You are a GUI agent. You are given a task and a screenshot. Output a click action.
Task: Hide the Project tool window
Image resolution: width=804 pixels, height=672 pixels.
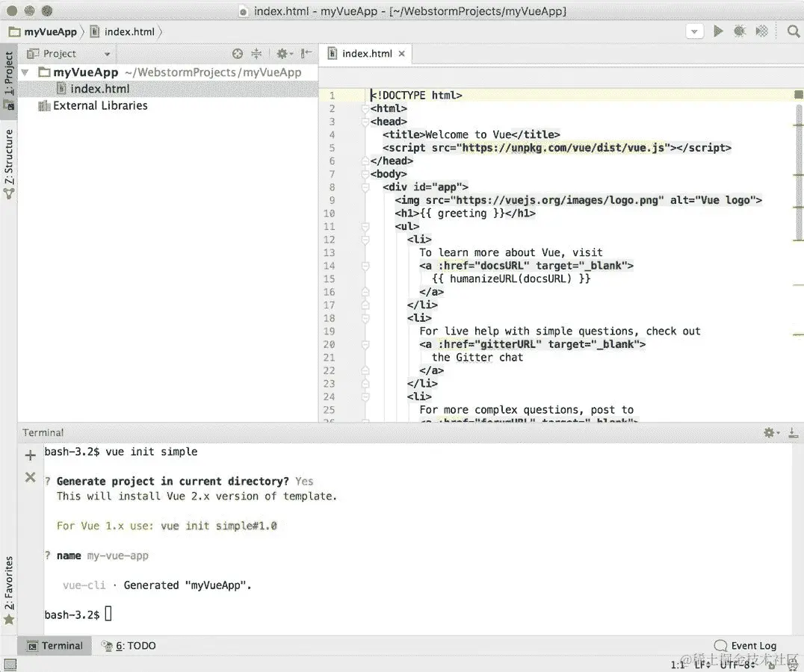[306, 54]
